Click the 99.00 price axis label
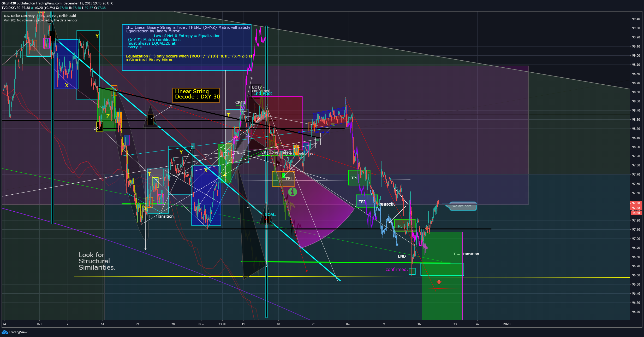 636,56
